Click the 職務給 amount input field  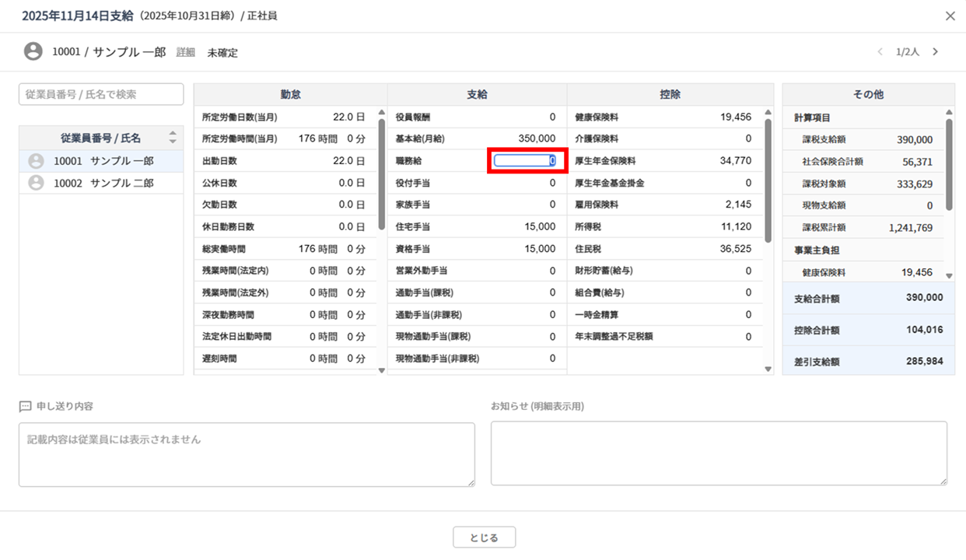click(x=526, y=161)
